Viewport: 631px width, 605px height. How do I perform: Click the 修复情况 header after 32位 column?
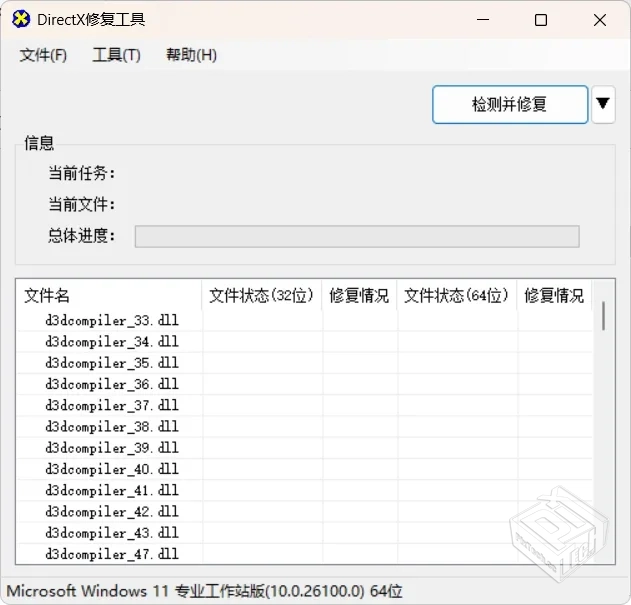(x=359, y=296)
